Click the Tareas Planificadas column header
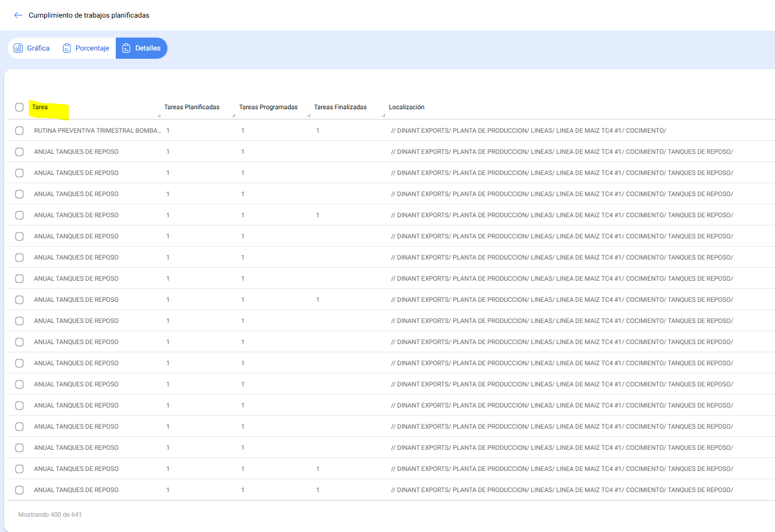This screenshot has width=775, height=532. pos(192,107)
